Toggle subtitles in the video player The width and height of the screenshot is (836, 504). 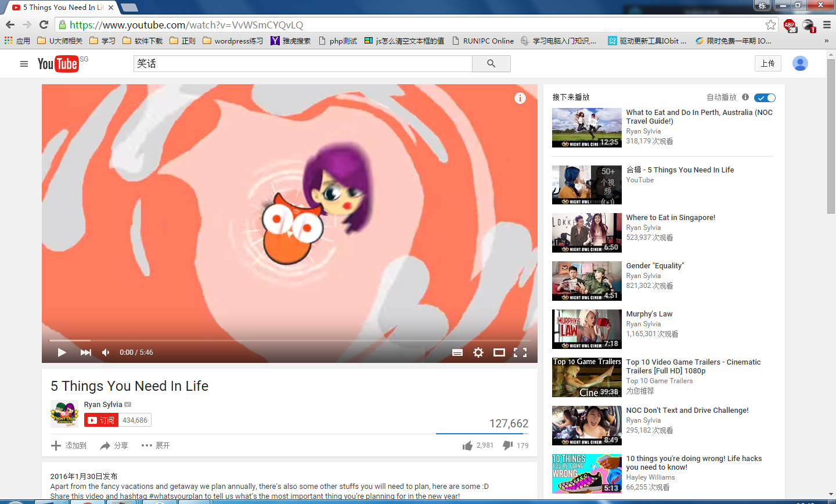tap(457, 352)
